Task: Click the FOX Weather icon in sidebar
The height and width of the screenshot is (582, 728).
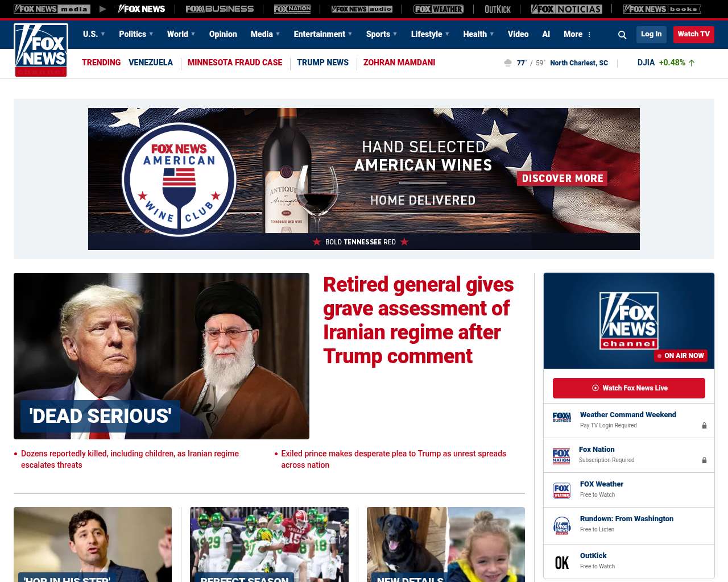Action: coord(561,490)
